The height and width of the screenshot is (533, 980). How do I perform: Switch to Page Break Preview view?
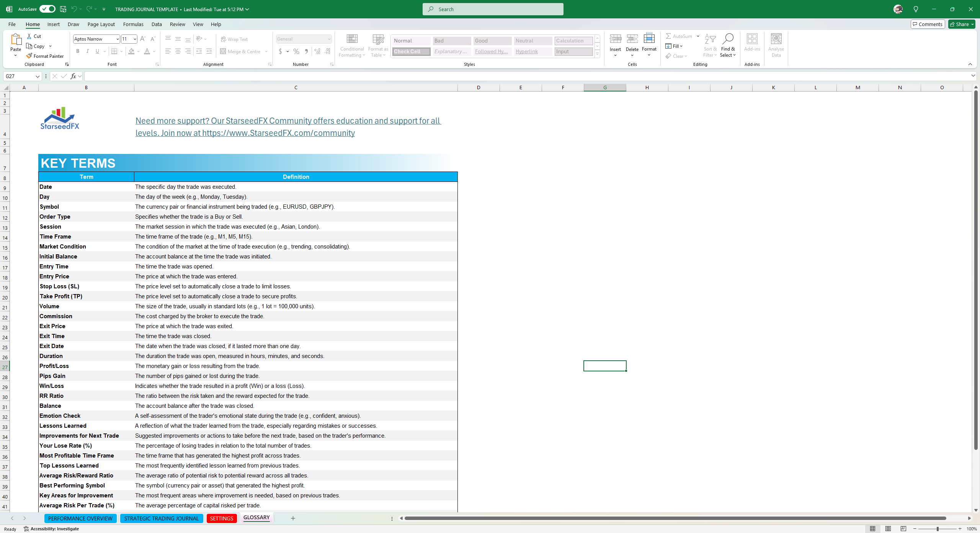[903, 529]
